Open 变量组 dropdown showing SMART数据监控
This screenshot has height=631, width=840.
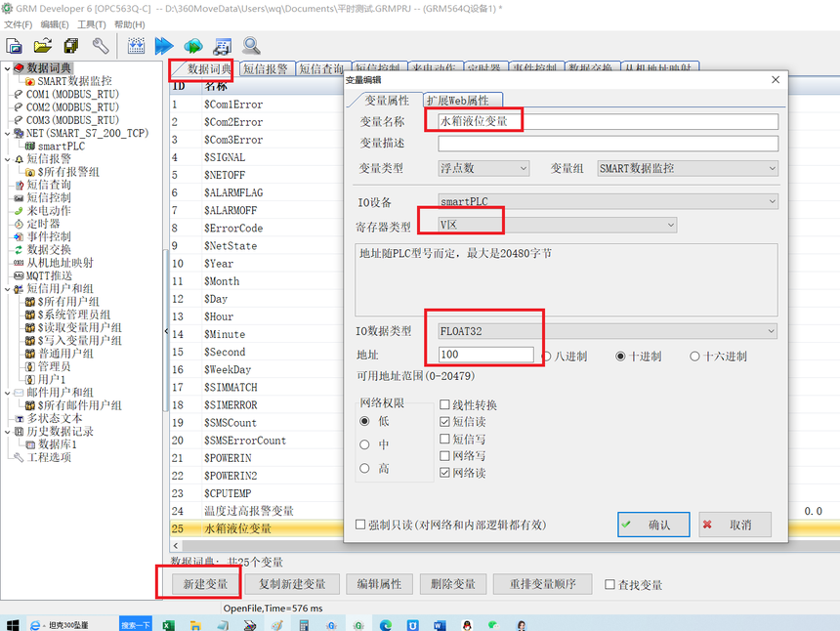688,168
